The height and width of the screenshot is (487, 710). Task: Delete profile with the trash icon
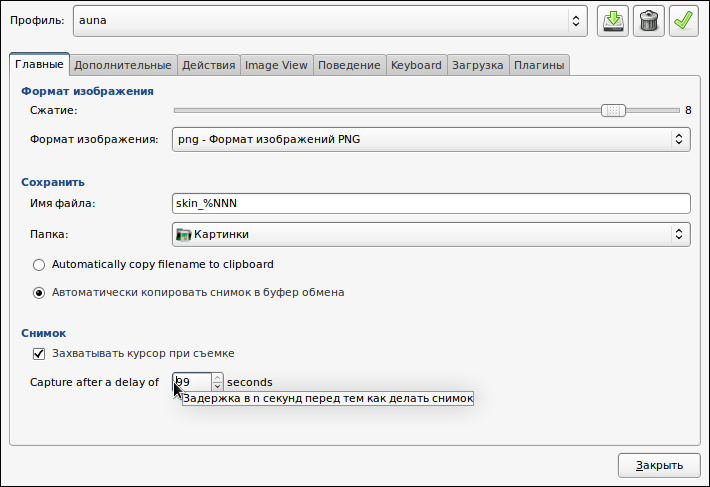tap(648, 21)
